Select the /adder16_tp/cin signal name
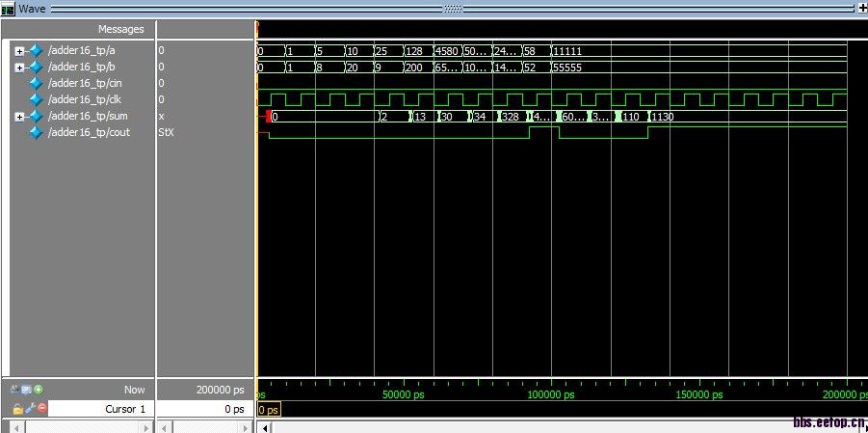868x433 pixels. coord(85,83)
